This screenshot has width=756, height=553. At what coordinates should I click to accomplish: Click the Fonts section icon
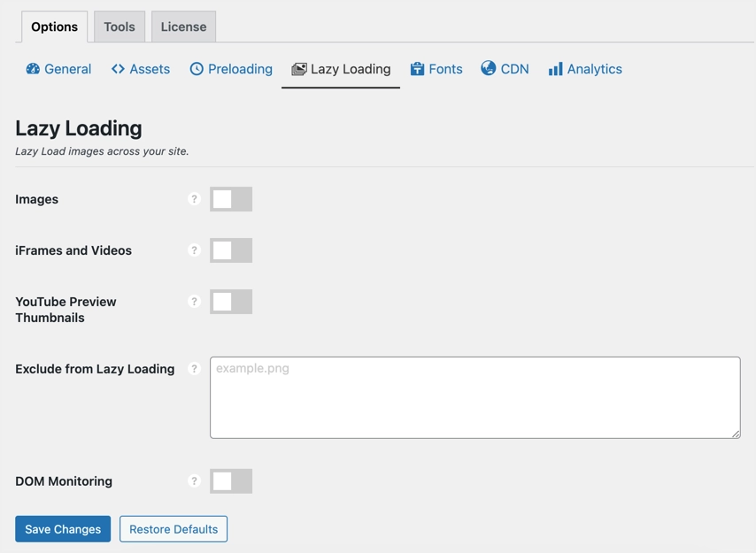(417, 69)
